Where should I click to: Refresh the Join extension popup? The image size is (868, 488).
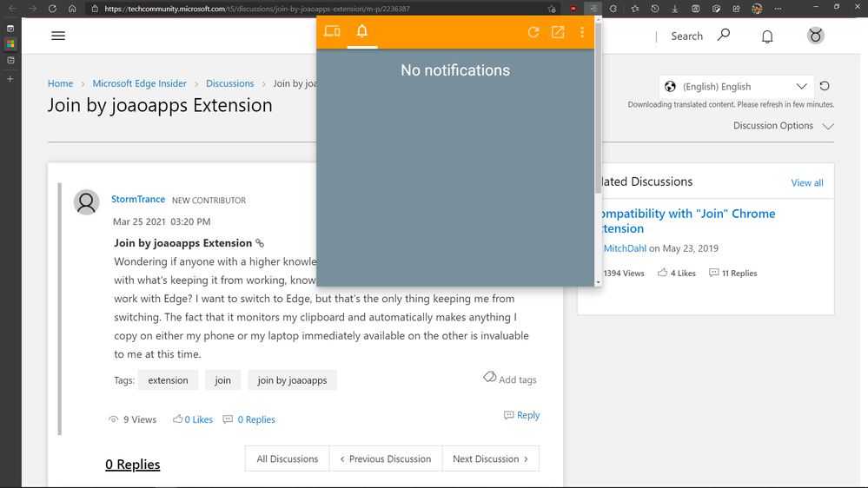click(533, 32)
